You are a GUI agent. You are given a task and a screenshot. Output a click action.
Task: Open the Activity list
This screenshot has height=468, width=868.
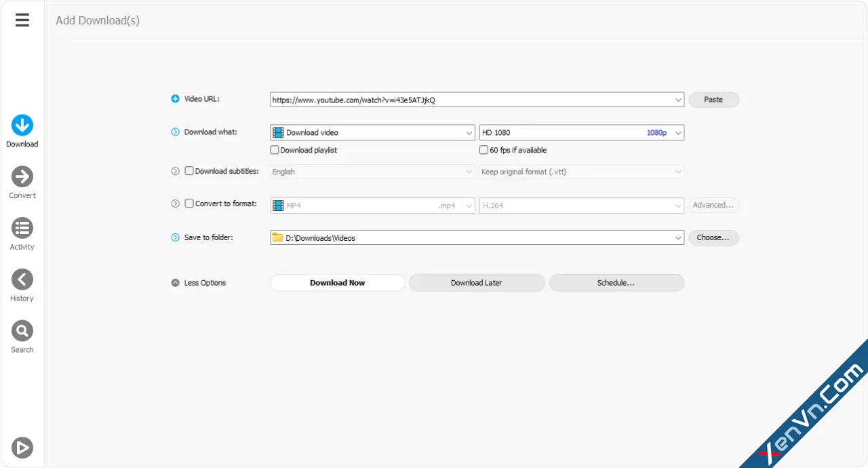22,235
